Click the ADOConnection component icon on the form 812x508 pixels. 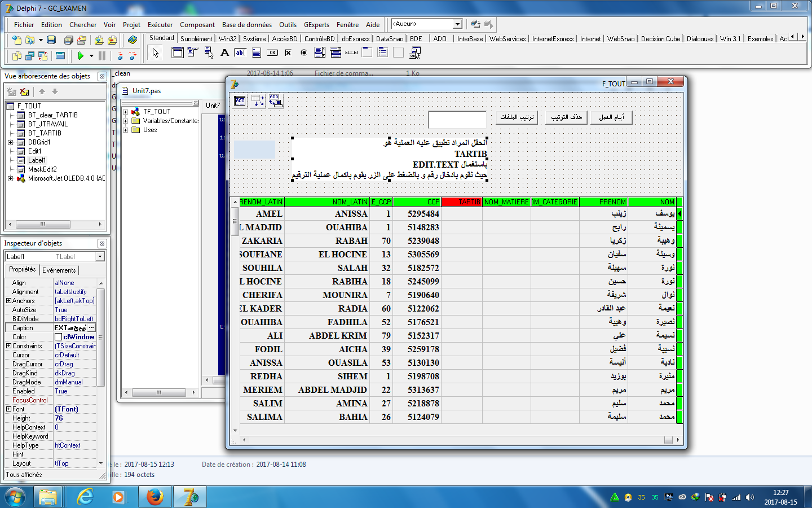tap(275, 100)
